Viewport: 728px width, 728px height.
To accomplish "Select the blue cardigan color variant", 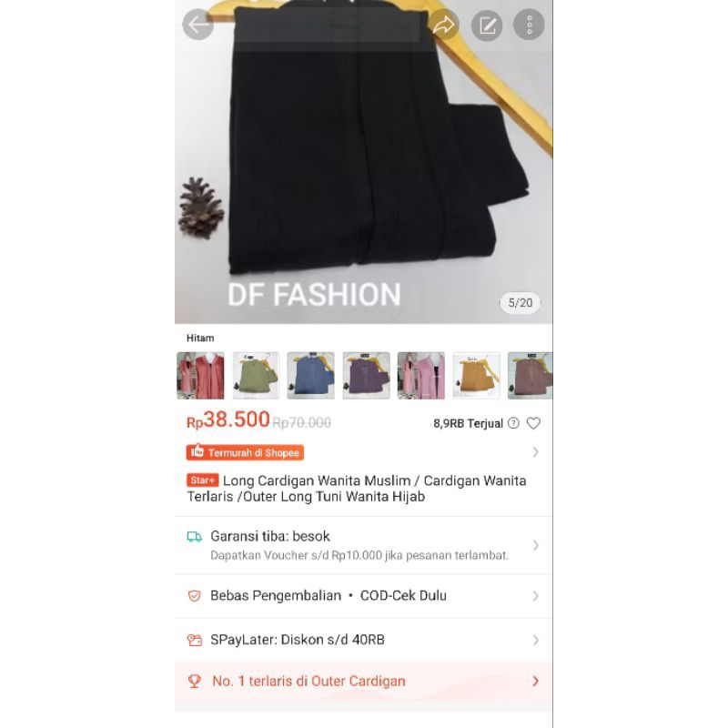I will pos(310,376).
